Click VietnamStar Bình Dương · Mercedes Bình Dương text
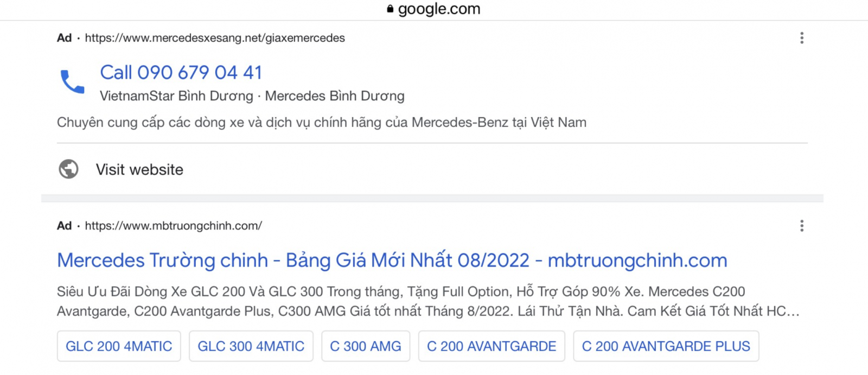The image size is (868, 375). pos(252,96)
